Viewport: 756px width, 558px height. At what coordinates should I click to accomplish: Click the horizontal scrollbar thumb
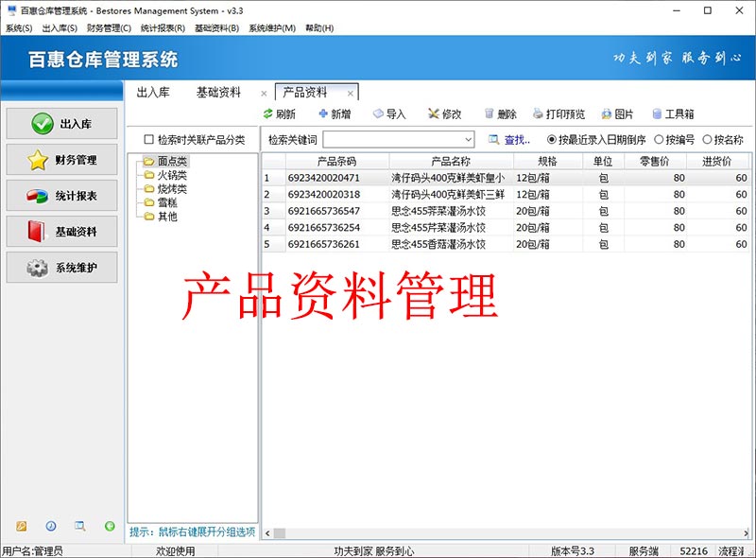[x=280, y=533]
